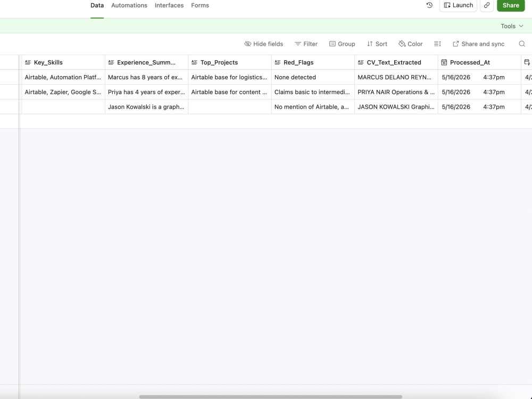Copy link with chain icon button

coord(487,5)
